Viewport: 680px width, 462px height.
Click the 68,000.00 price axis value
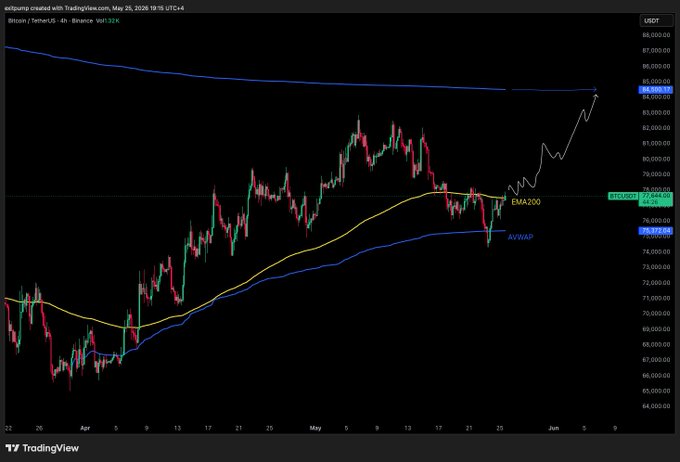pyautogui.click(x=656, y=345)
